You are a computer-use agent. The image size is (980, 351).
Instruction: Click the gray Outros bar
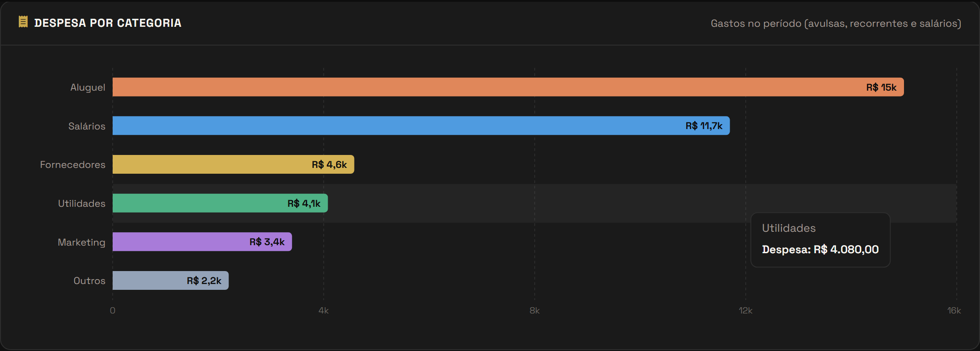pyautogui.click(x=170, y=280)
